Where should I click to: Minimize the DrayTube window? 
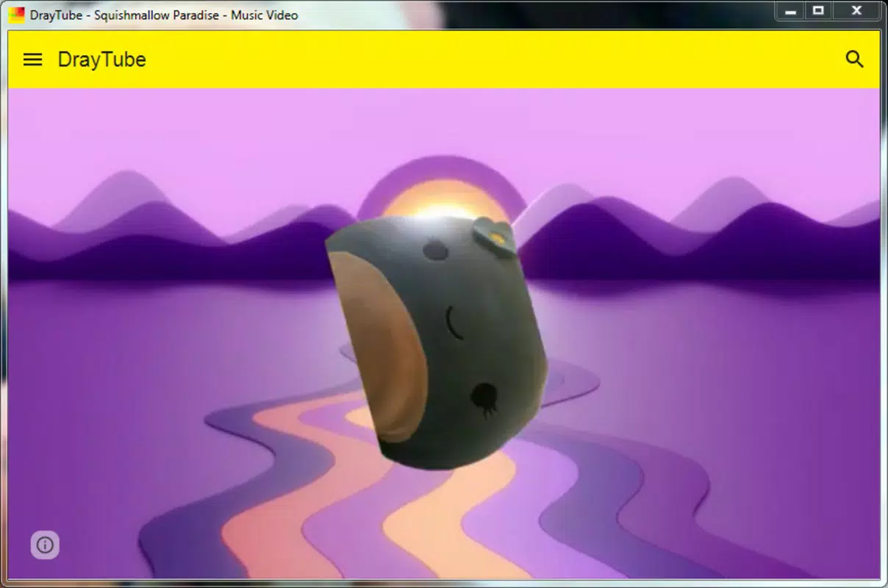(791, 11)
